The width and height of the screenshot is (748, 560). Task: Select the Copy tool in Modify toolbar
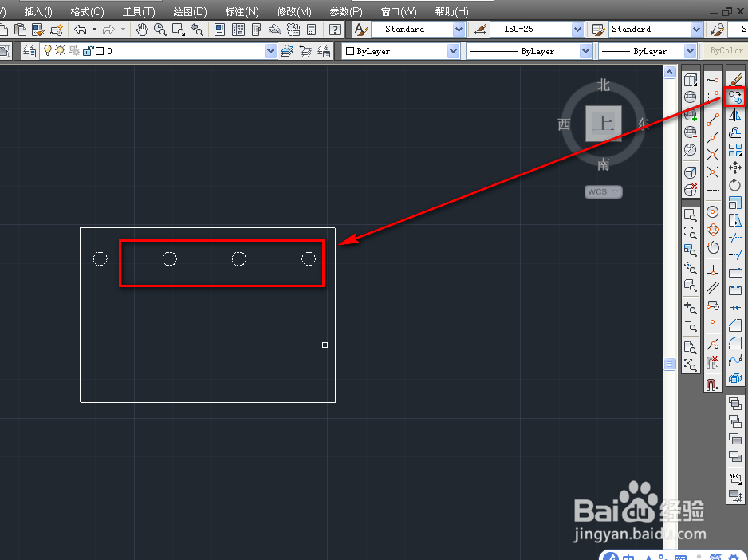(x=735, y=97)
